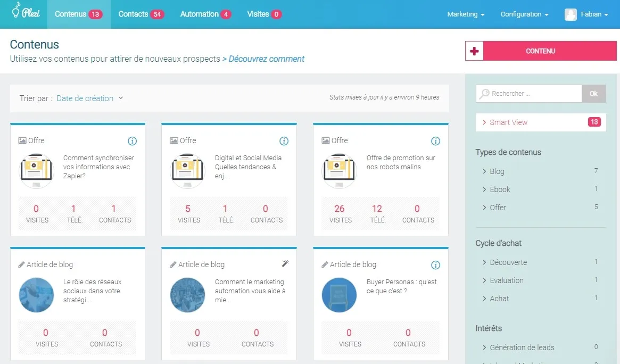The image size is (620, 364).
Task: Click the plus icon beside CONTENU
Action: [475, 51]
